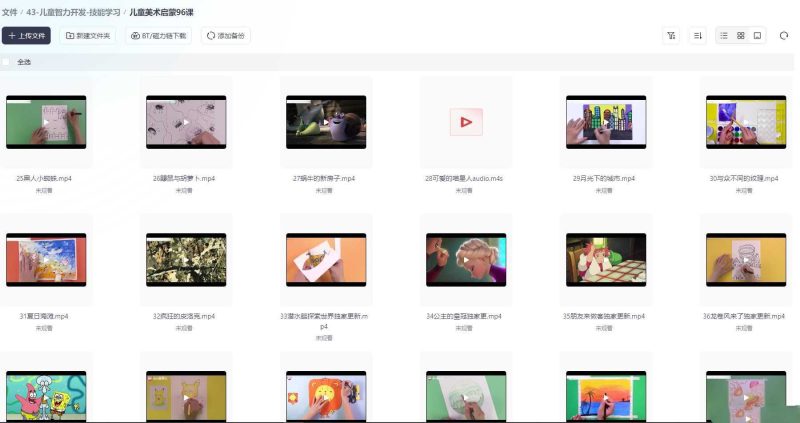Go to 文件 root in breadcrumb
Screen dimensions: 800x423
9,11
